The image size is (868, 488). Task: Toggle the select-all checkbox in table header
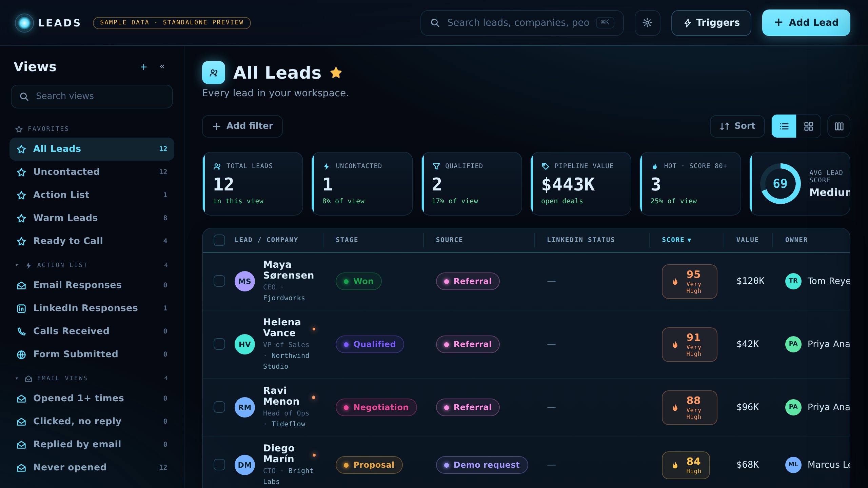pos(219,240)
